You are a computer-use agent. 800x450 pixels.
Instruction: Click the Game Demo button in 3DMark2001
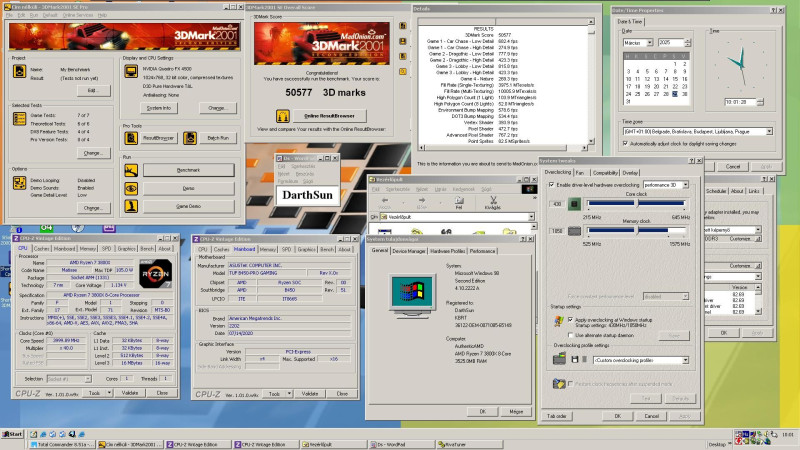[x=188, y=206]
